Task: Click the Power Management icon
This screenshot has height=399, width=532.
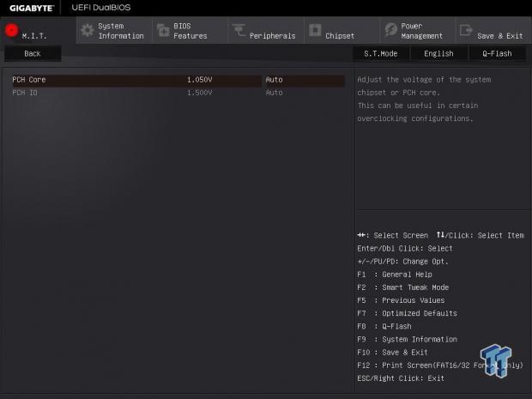Action: pos(390,30)
